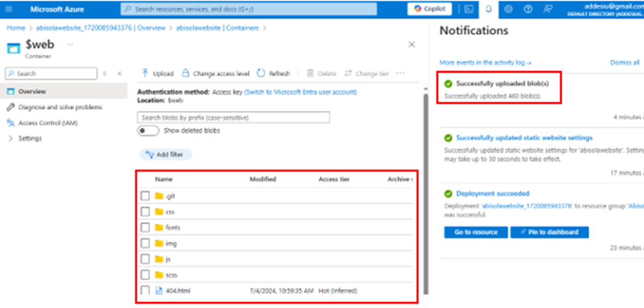The height and width of the screenshot is (308, 644).
Task: Tick checkbox for .git folder
Action: click(145, 196)
